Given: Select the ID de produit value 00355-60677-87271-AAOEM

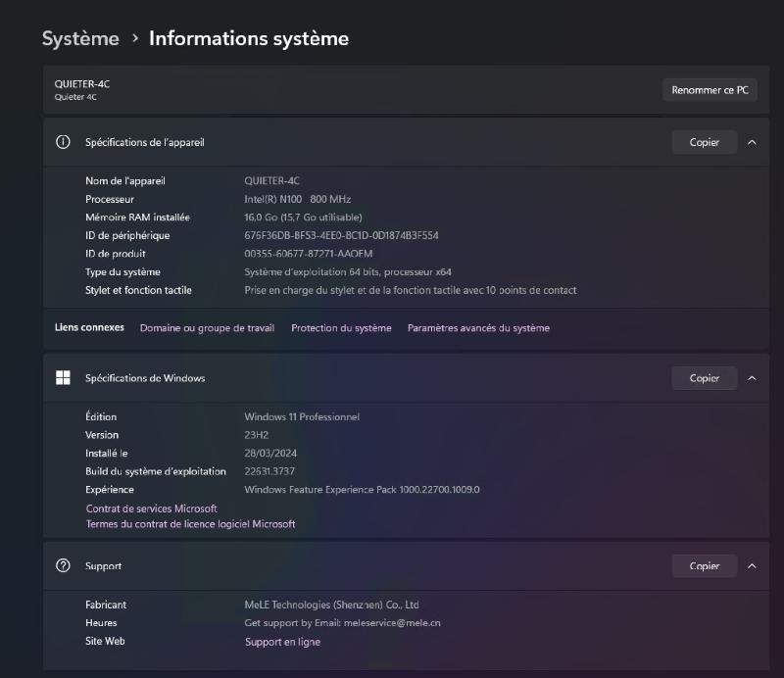Looking at the screenshot, I should [308, 254].
